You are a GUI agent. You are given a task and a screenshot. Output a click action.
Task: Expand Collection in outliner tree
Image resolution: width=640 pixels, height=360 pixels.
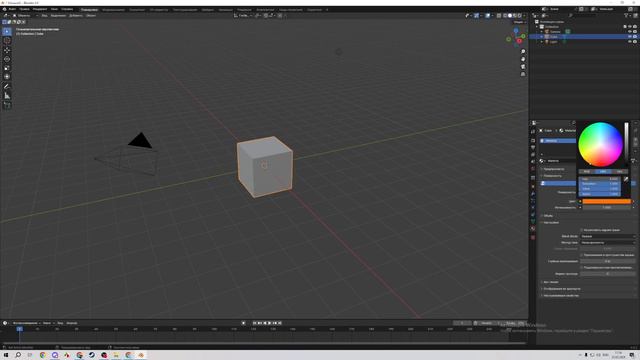point(537,27)
